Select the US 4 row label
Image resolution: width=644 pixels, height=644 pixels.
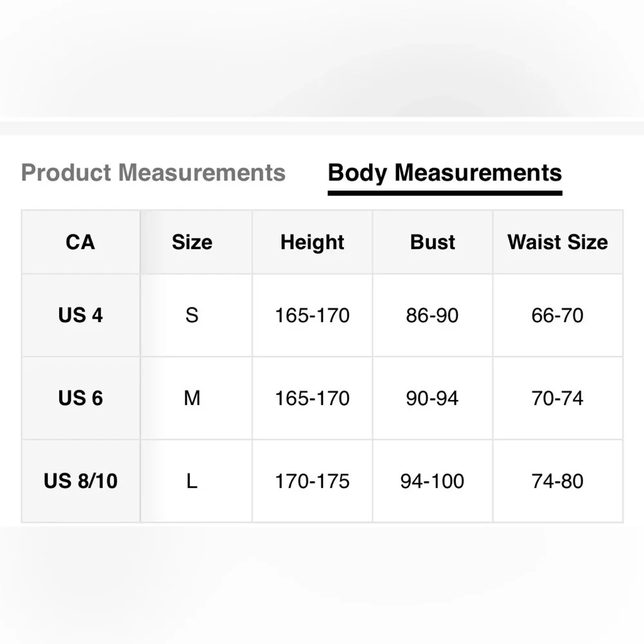80,315
